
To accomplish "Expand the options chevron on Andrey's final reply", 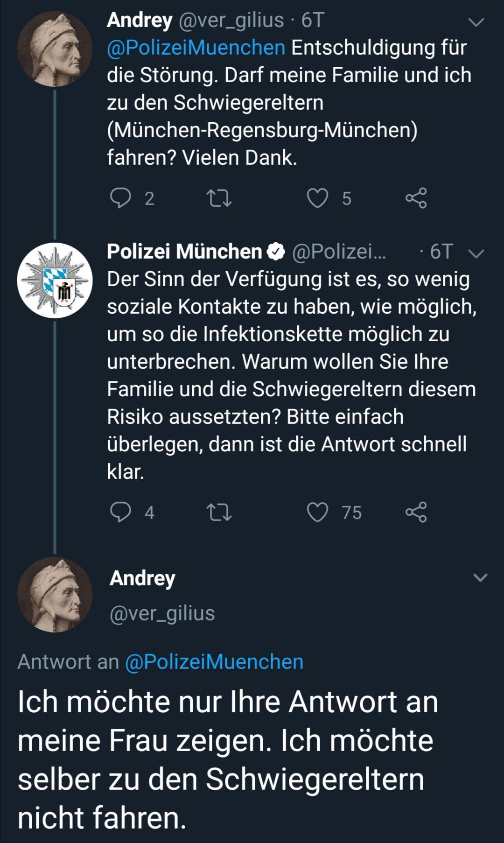I will [x=480, y=577].
